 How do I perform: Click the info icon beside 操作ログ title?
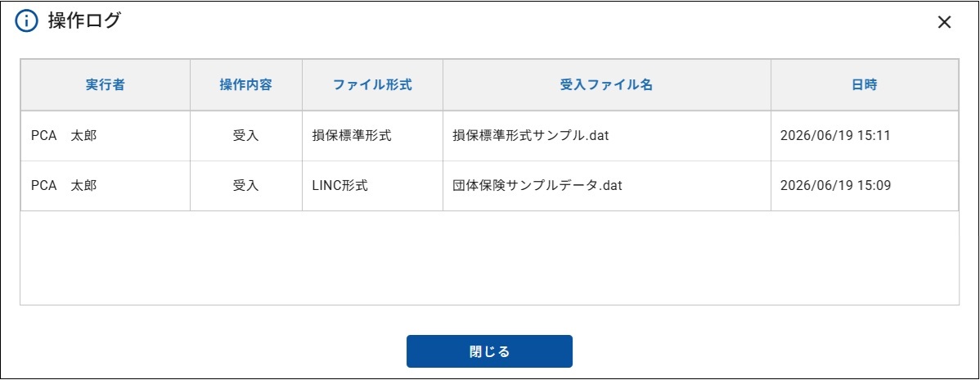pos(26,21)
